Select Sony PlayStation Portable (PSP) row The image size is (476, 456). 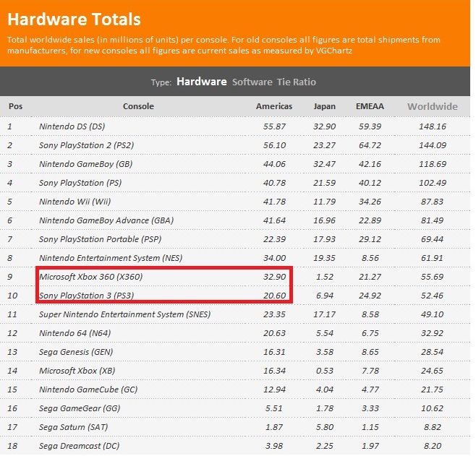pos(94,239)
